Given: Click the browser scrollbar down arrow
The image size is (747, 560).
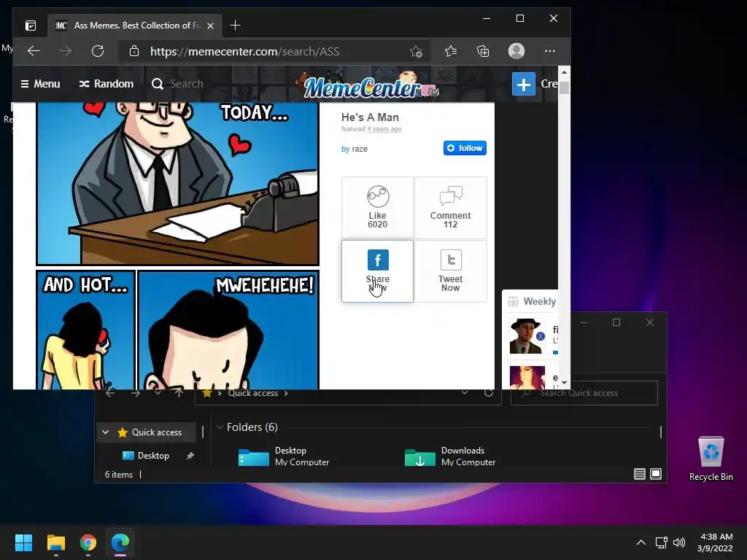Looking at the screenshot, I should point(564,382).
